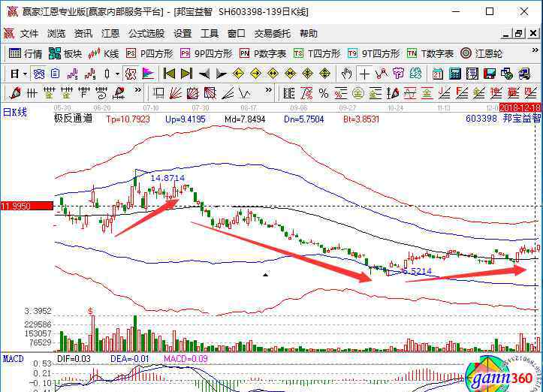Open the 交易委托 menu
543x392 pixels.
(273, 34)
